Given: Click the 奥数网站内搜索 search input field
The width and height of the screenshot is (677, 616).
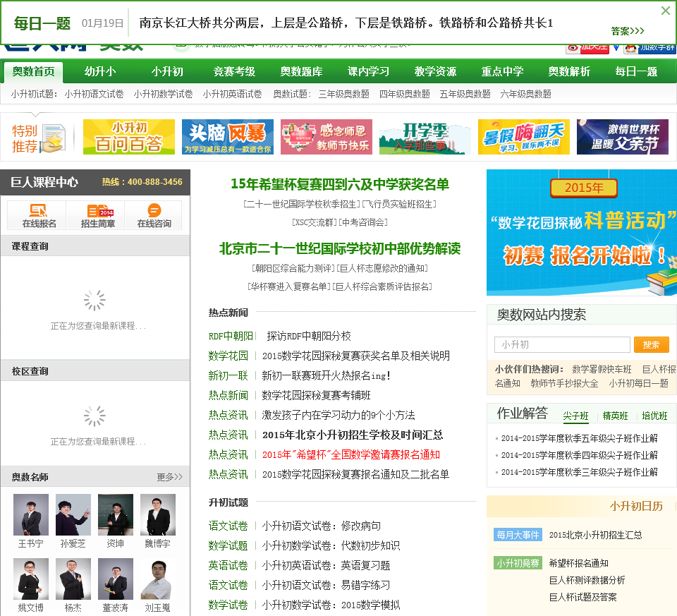Looking at the screenshot, I should (x=561, y=344).
